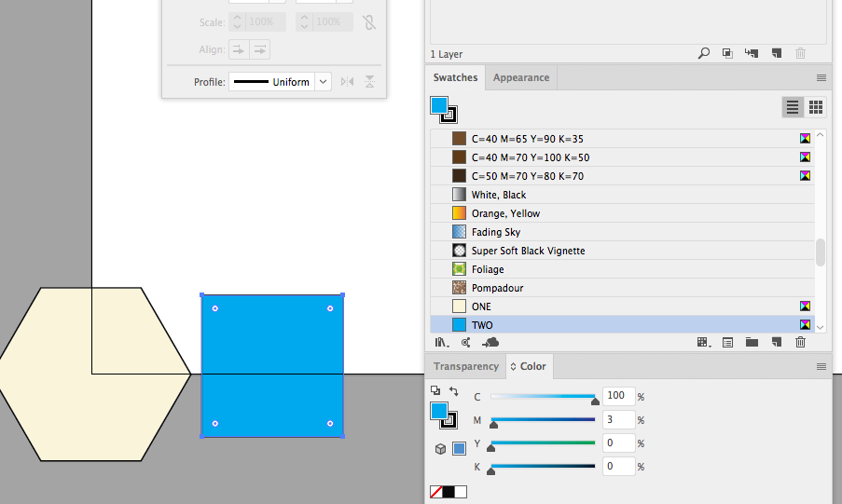This screenshot has height=504, width=842.
Task: Select the second Align arrowhead option
Action: pos(260,50)
